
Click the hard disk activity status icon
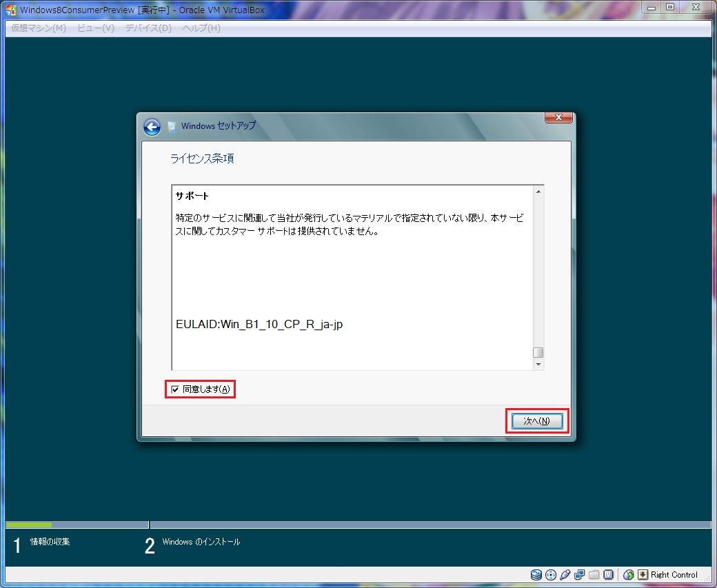536,575
